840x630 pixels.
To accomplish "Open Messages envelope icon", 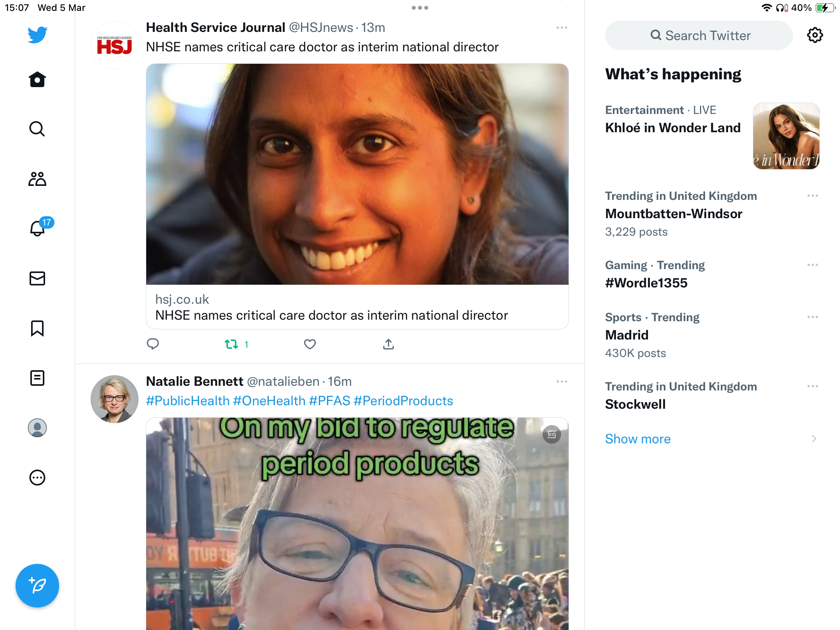I will coord(37,278).
